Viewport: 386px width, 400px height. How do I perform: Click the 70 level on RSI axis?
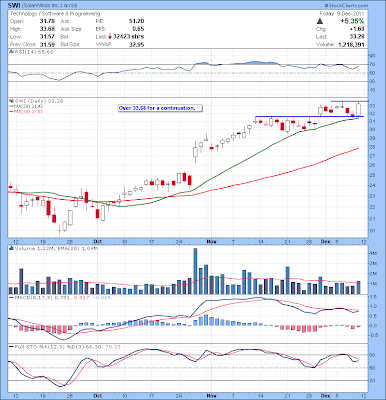pos(372,64)
